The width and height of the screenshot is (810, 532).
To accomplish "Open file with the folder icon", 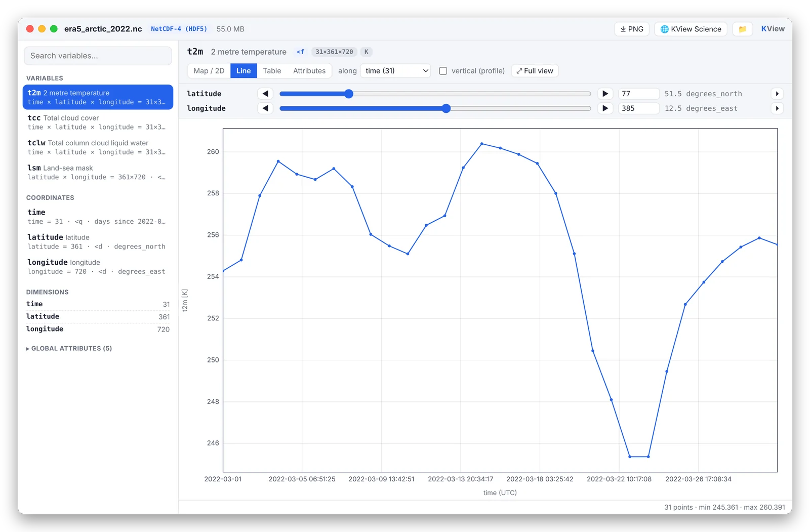I will click(x=742, y=29).
